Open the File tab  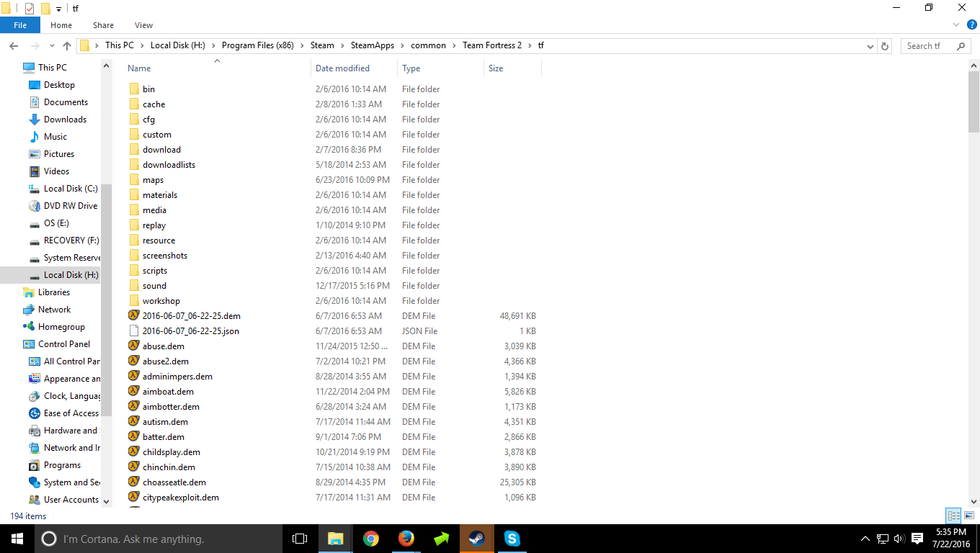point(20,25)
